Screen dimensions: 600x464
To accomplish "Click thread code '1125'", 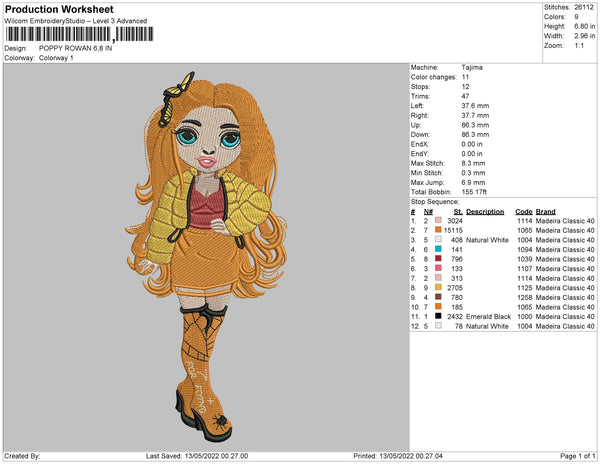I will (x=524, y=288).
